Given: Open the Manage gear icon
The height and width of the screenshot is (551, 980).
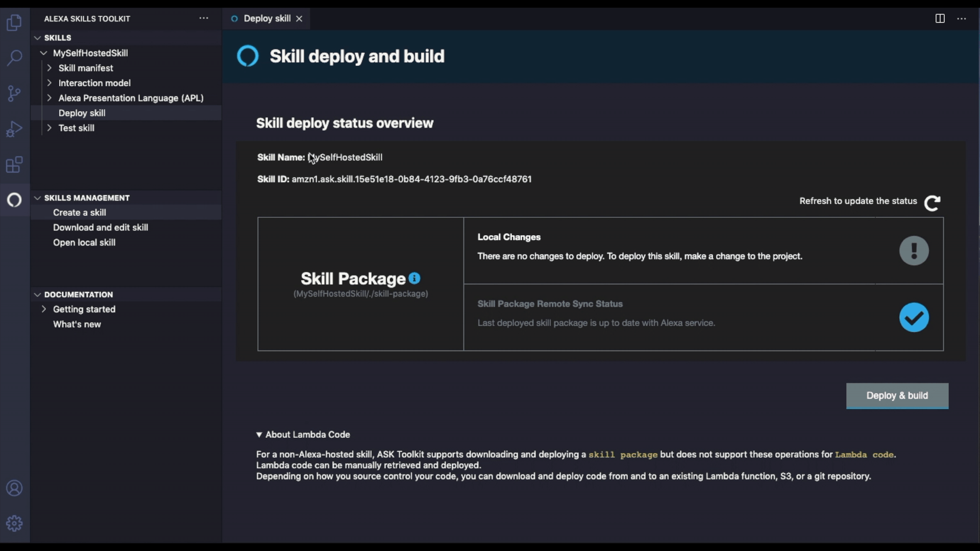Looking at the screenshot, I should point(14,523).
